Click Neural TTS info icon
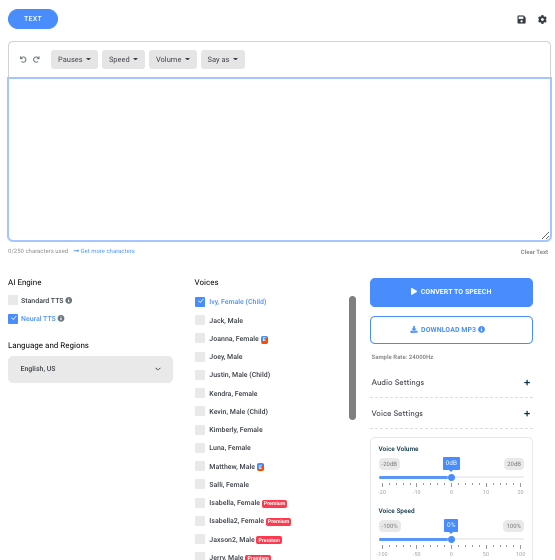Screen dimensions: 555x560 [61, 318]
